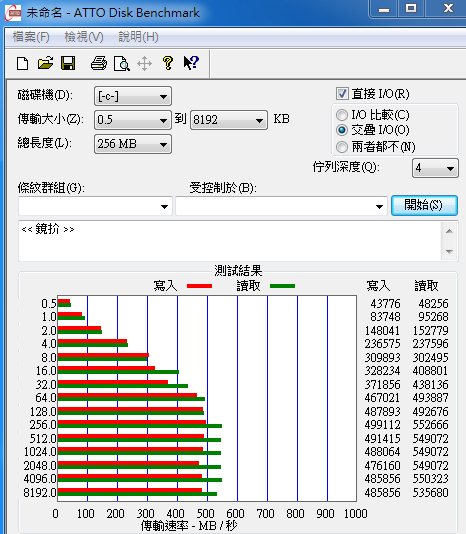Screen dimensions: 466x534
Task: Close the ATTO Disk Benchmark window
Action: pos(448,9)
